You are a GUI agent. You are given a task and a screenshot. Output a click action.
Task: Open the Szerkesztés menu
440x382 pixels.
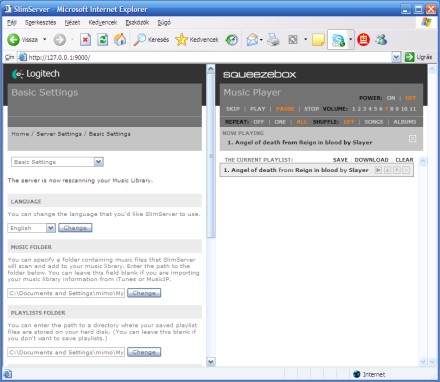[x=41, y=23]
